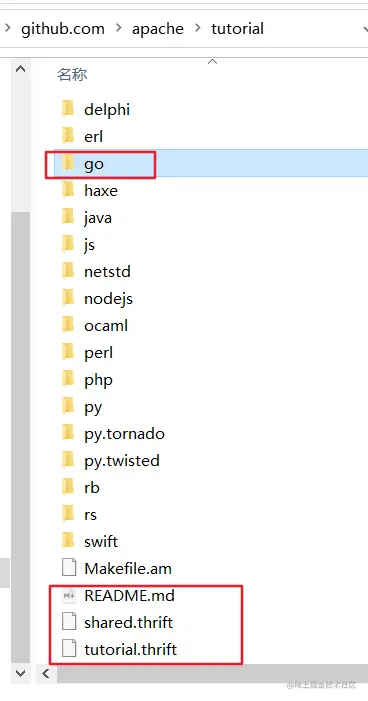Select the py.tornado folder name
Screen dimensions: 368x701
tap(124, 434)
